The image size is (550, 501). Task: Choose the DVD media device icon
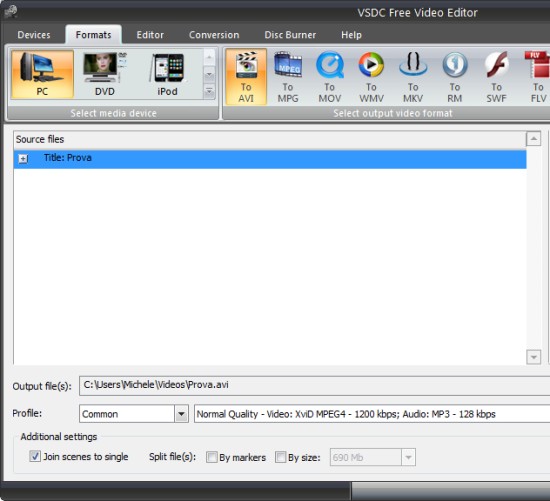point(105,74)
